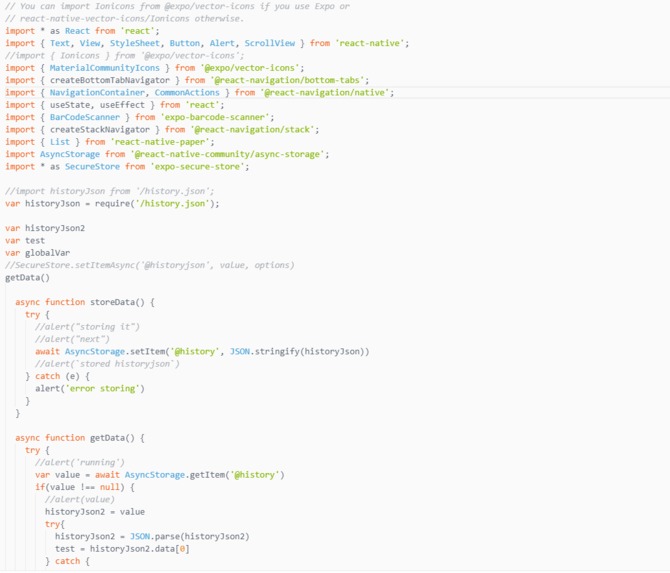The height and width of the screenshot is (573, 670).
Task: Select 'createStackNavigator' identifier
Action: click(100, 129)
